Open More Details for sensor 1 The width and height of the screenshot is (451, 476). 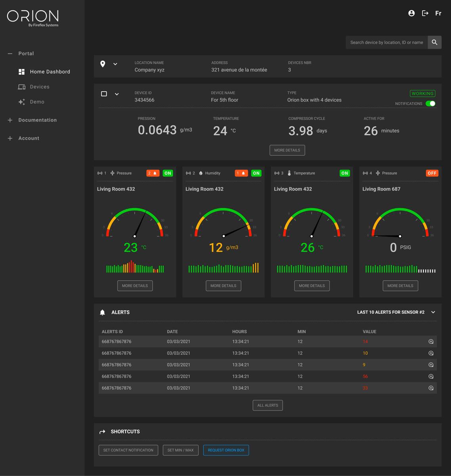point(135,286)
